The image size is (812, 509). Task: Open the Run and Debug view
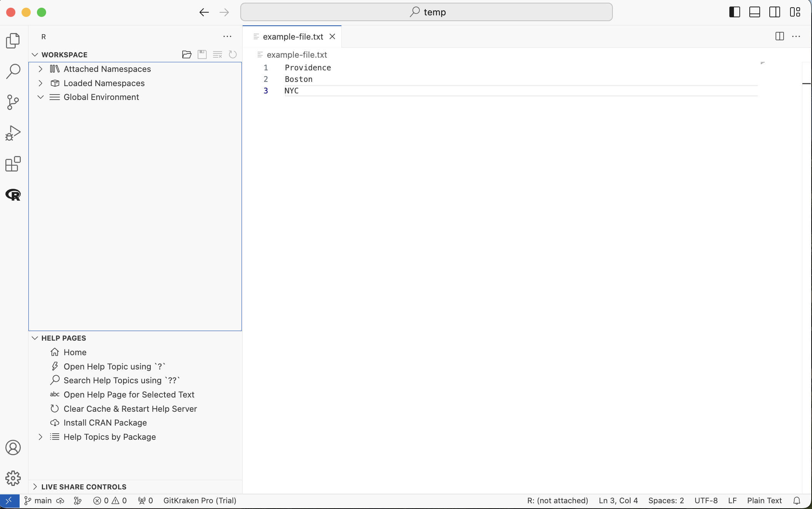(x=13, y=133)
